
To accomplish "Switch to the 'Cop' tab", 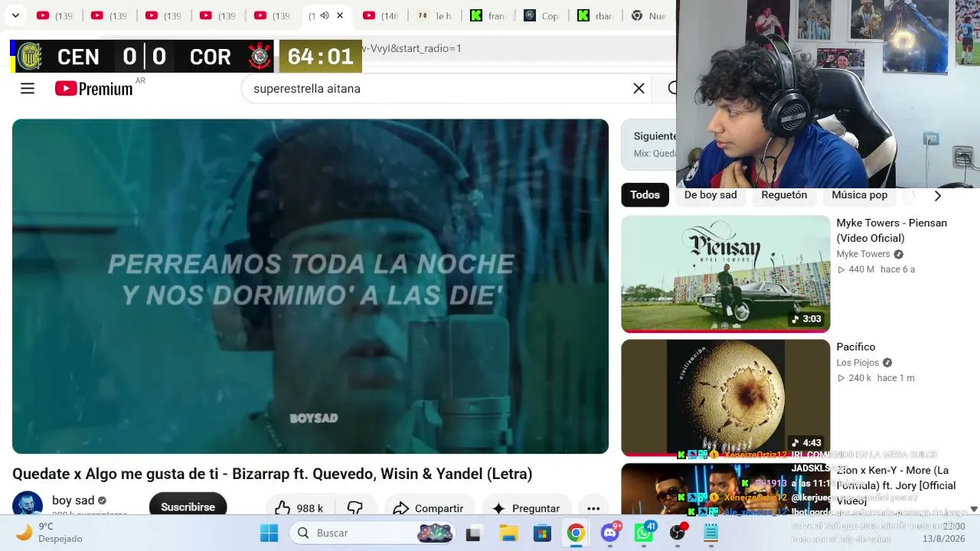I will coord(541,15).
